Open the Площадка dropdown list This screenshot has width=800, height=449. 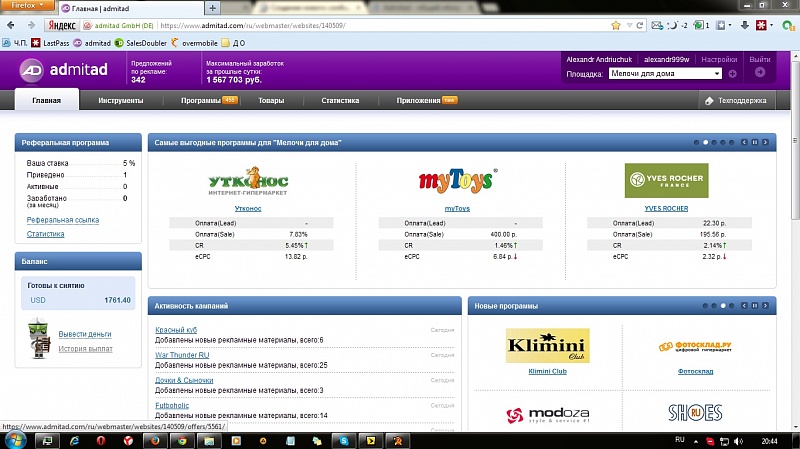coord(716,74)
